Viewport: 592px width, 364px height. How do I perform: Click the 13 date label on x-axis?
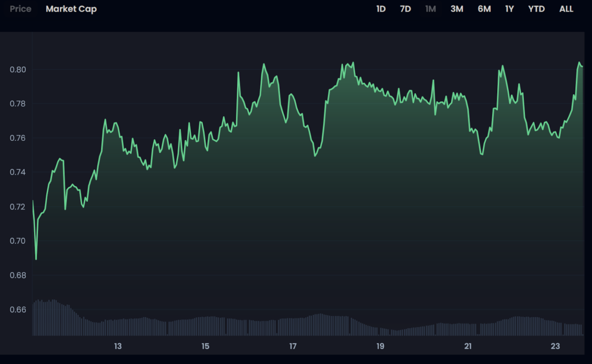coord(117,346)
